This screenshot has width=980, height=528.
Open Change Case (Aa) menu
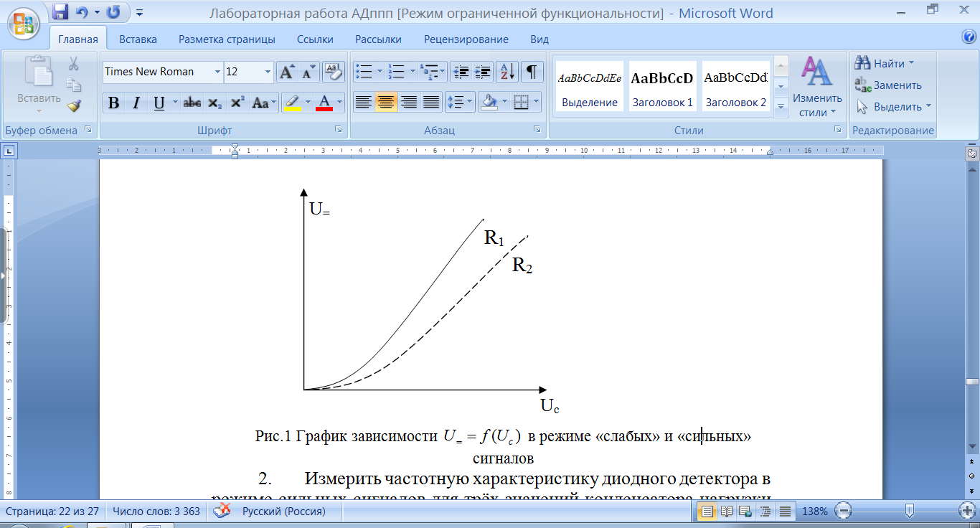[263, 103]
